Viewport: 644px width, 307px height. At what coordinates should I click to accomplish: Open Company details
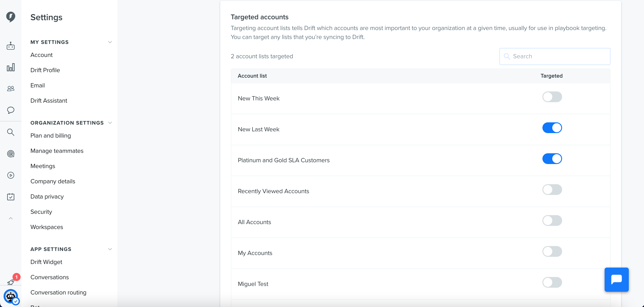tap(53, 181)
